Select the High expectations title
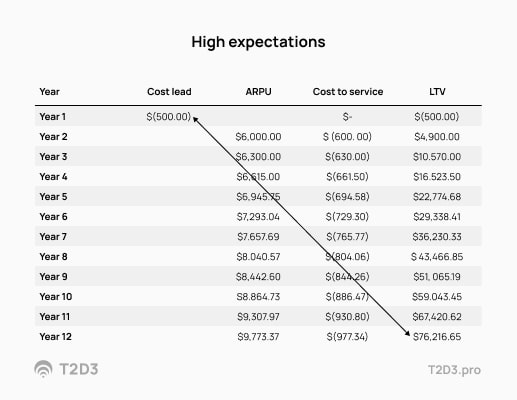The image size is (517, 400). (258, 42)
